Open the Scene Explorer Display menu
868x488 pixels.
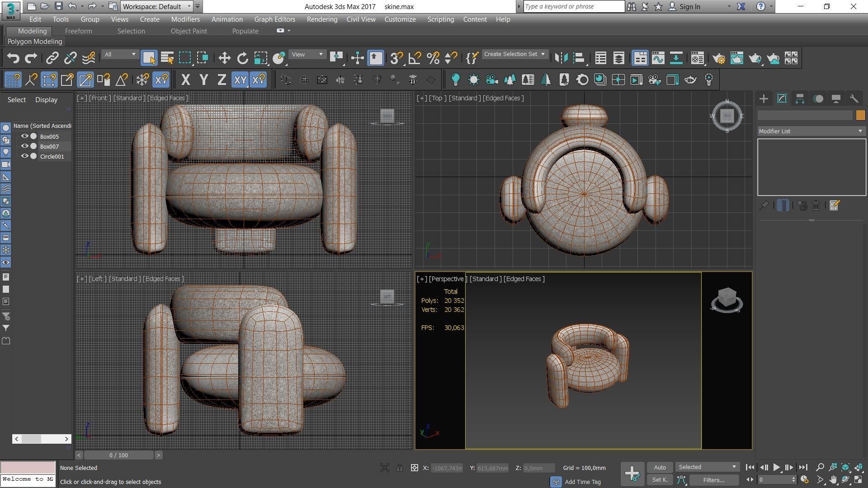(46, 100)
